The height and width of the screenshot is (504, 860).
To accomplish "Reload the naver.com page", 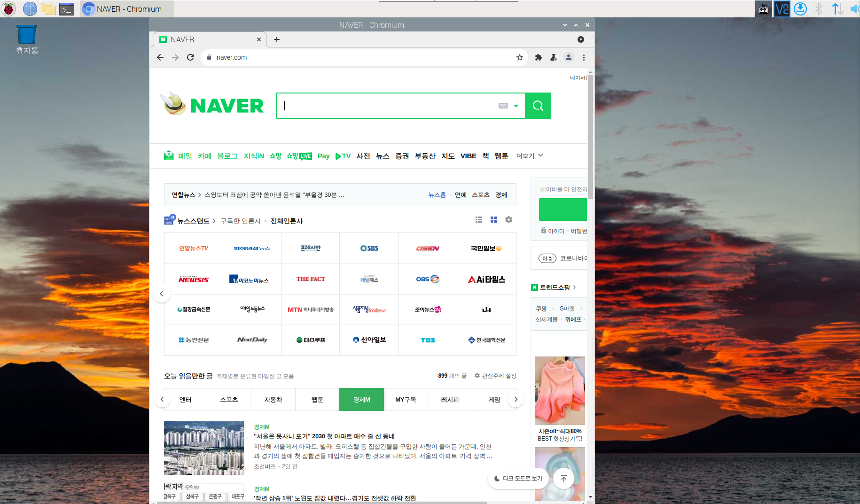I will [x=190, y=57].
